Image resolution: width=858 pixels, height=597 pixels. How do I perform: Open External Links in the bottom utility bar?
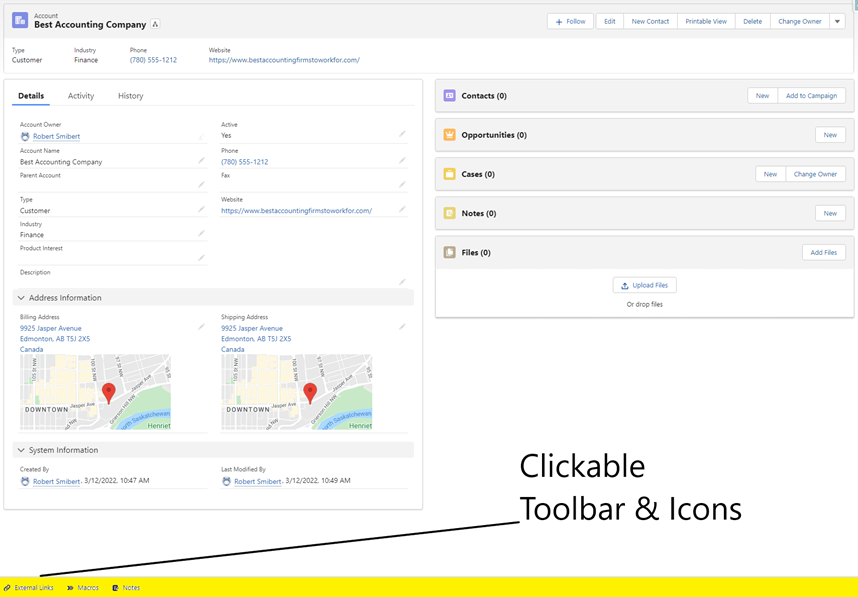coord(29,588)
